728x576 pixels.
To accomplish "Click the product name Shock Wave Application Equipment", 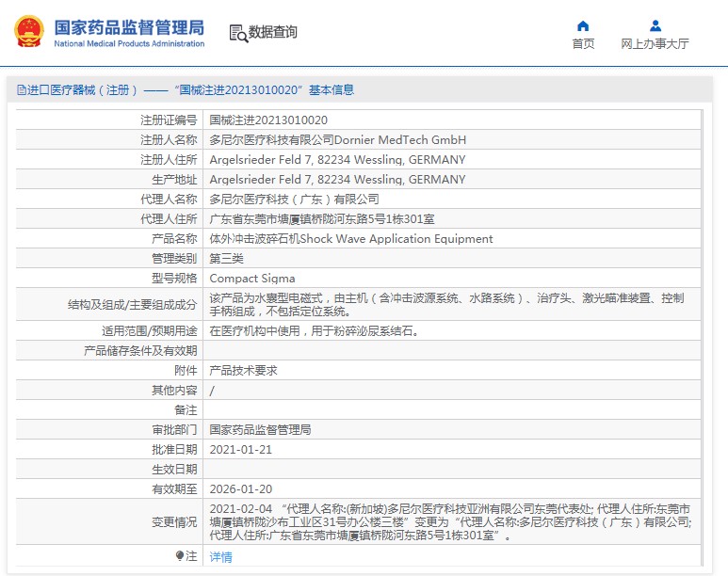I will [x=350, y=239].
